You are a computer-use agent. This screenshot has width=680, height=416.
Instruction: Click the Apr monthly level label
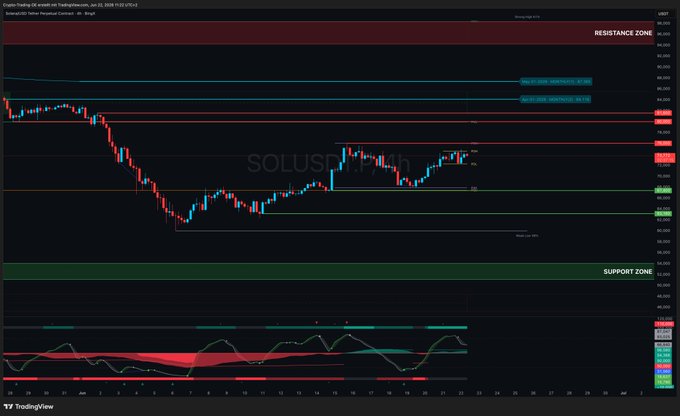(555, 99)
